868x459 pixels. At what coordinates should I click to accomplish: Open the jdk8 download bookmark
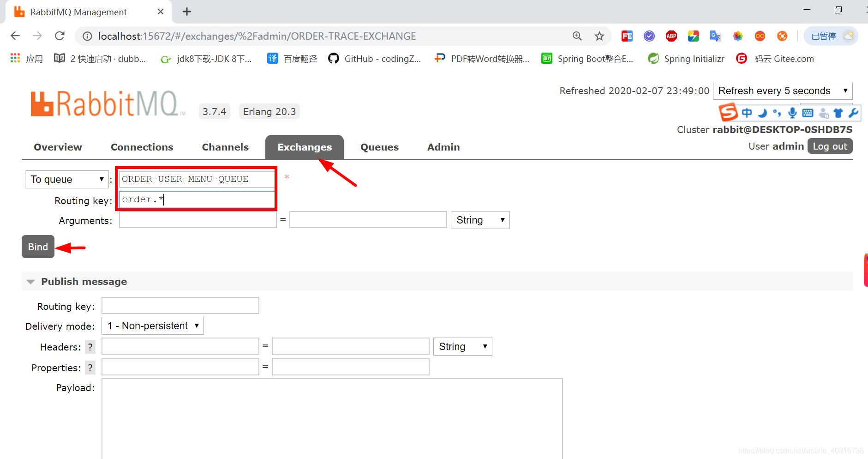[x=206, y=59]
